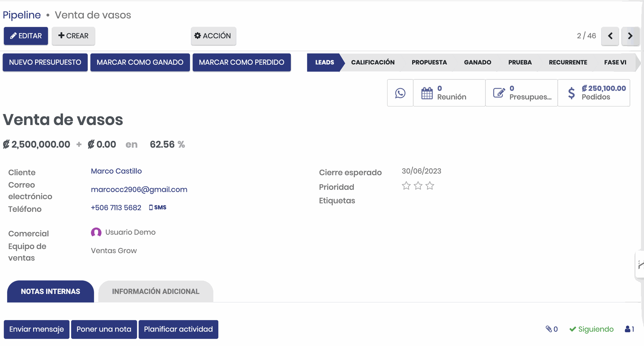Click Poner una nota button
Viewport: 644px width, 346px height.
[104, 329]
